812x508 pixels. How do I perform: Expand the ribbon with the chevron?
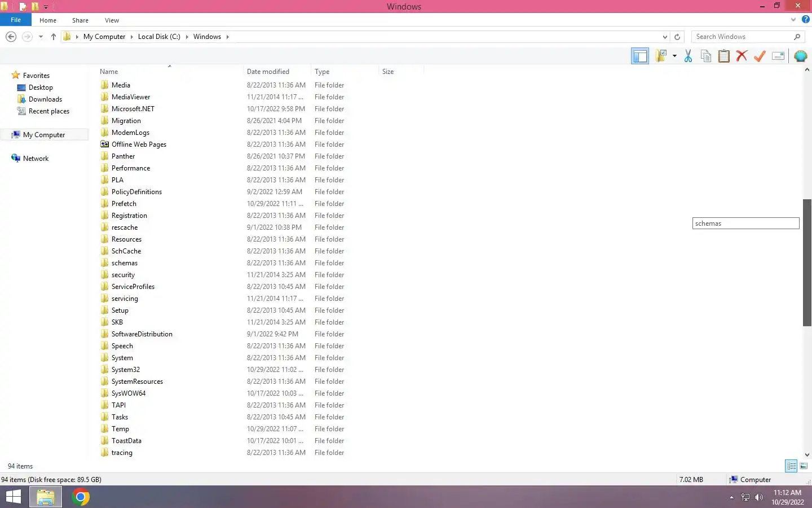(793, 19)
